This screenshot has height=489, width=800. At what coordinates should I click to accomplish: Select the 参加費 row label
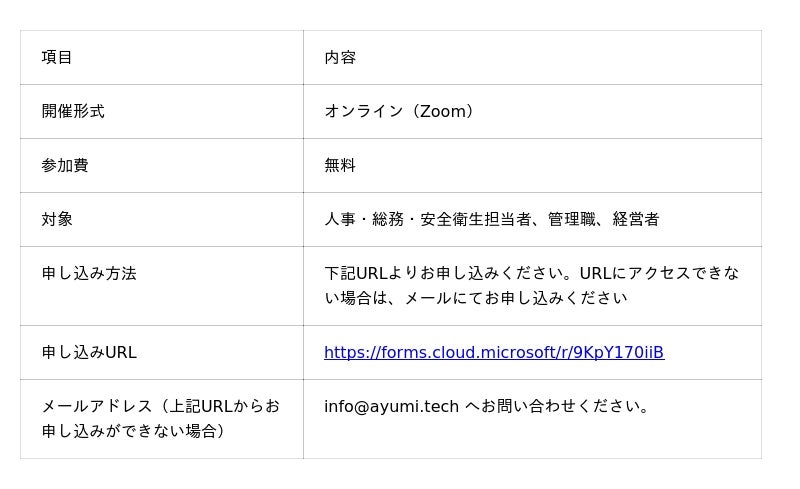[x=65, y=165]
